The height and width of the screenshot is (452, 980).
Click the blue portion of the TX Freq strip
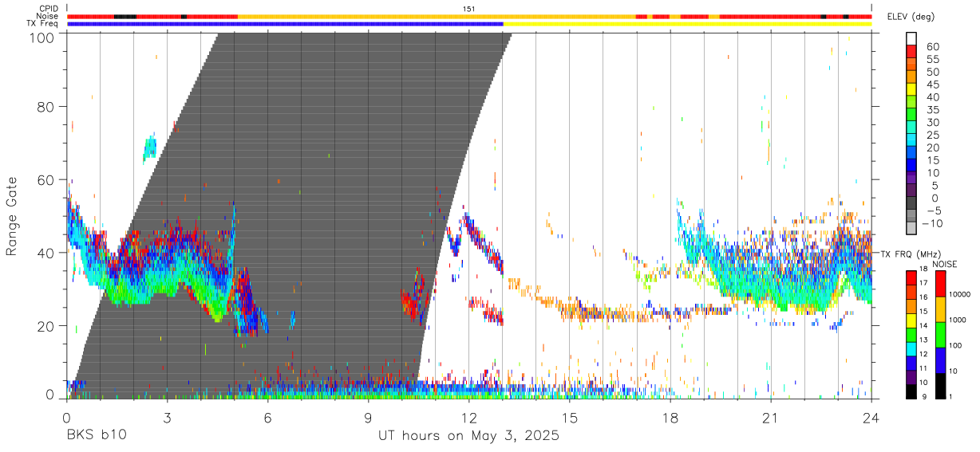point(285,24)
